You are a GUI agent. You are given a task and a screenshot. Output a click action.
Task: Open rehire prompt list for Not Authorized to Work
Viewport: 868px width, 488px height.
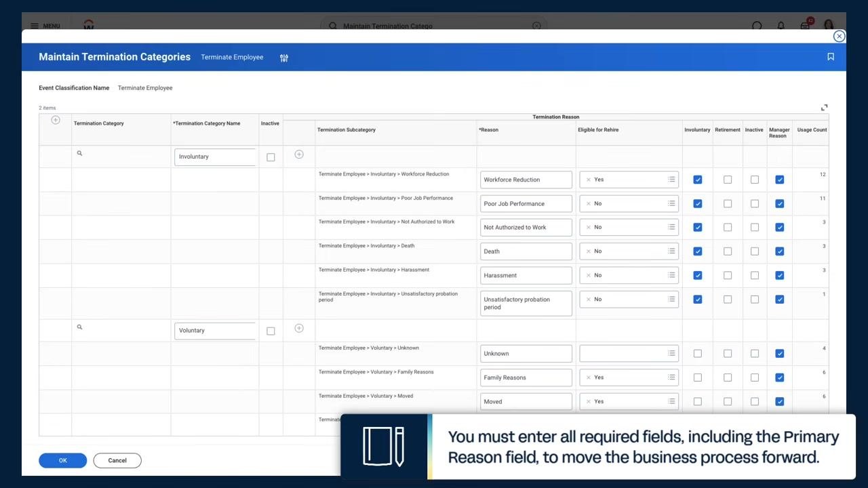pos(671,227)
